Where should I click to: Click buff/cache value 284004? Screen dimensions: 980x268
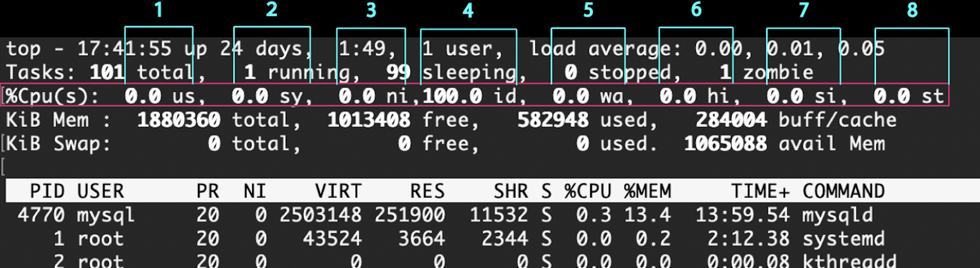(x=731, y=120)
